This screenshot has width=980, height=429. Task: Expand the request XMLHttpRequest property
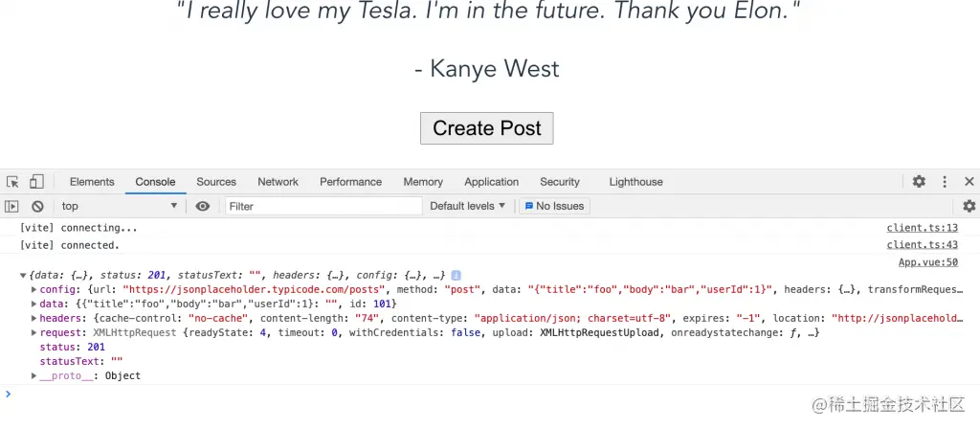34,332
